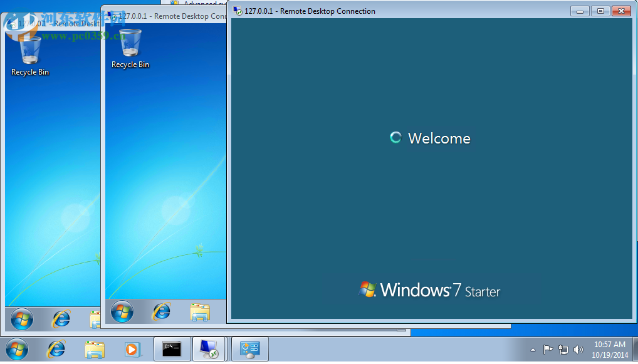Restore down the front Remote Desktop window
Image resolution: width=638 pixels, height=364 pixels.
[600, 11]
